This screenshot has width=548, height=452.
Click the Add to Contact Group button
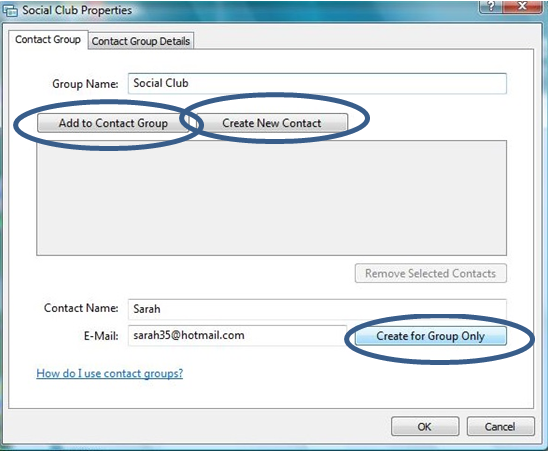(x=113, y=123)
